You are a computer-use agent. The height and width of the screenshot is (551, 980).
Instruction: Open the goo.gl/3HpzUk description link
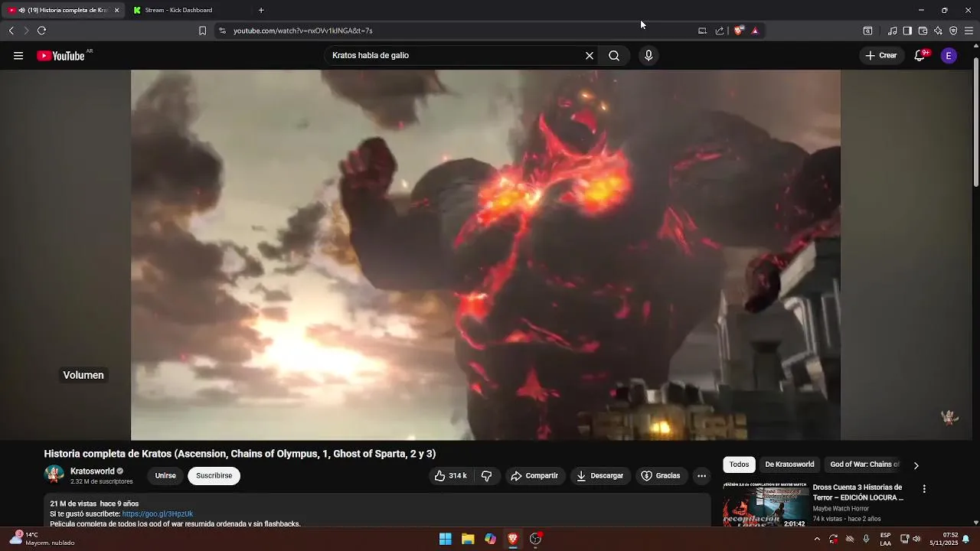158,514
